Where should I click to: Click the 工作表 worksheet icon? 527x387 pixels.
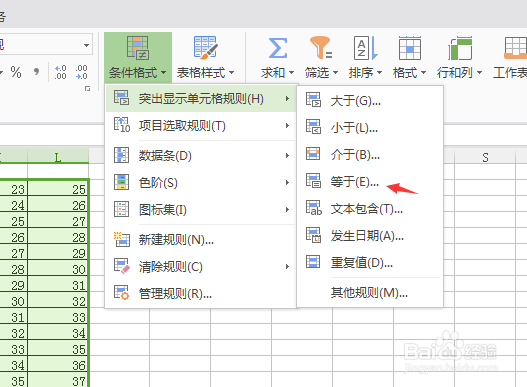pos(516,48)
